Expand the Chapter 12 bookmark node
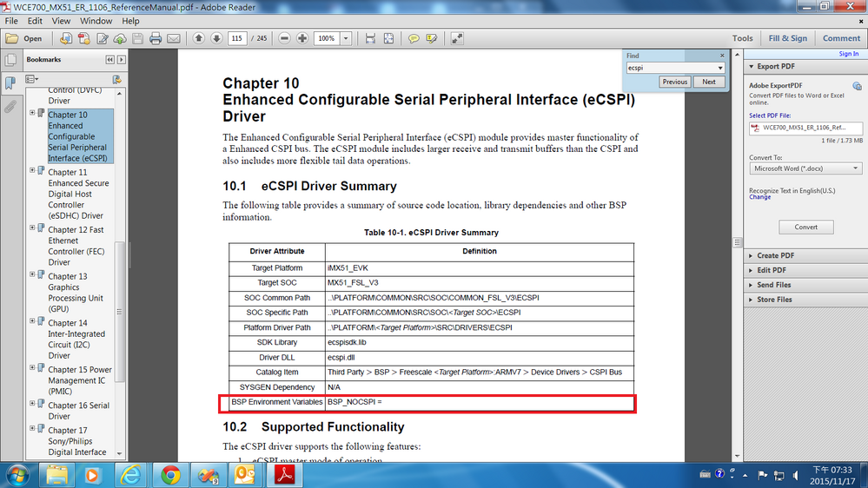Image resolution: width=868 pixels, height=488 pixels. 32,228
